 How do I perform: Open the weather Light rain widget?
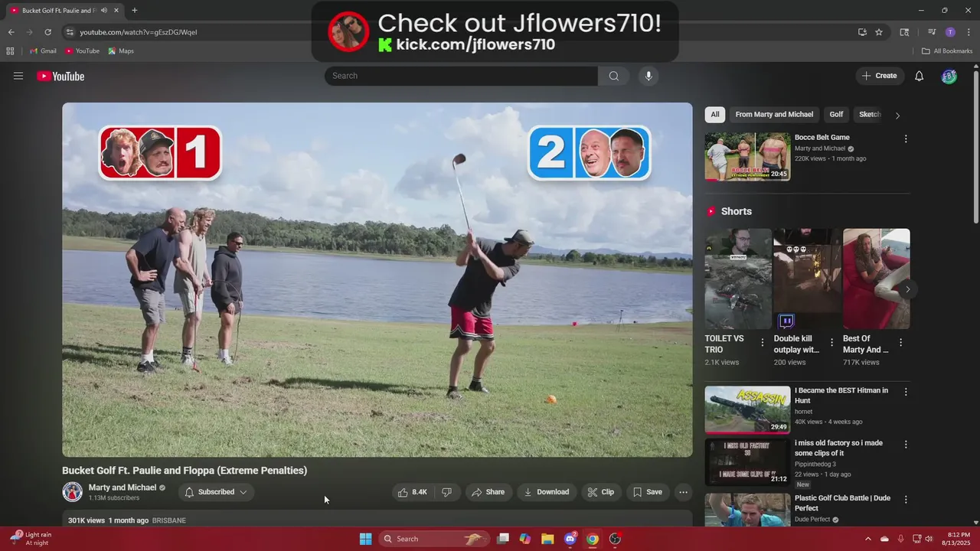31,539
